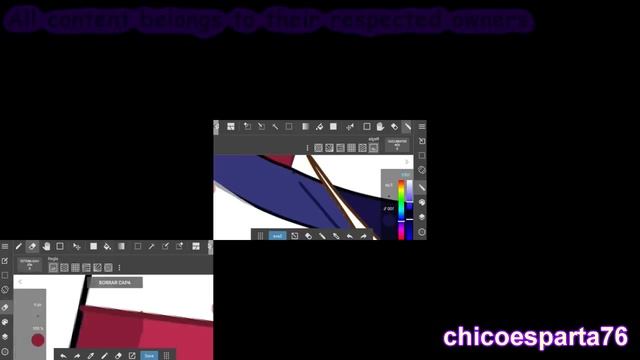Pick eyedropper in lower-left window bottom bar
The image size is (640, 360).
click(91, 356)
